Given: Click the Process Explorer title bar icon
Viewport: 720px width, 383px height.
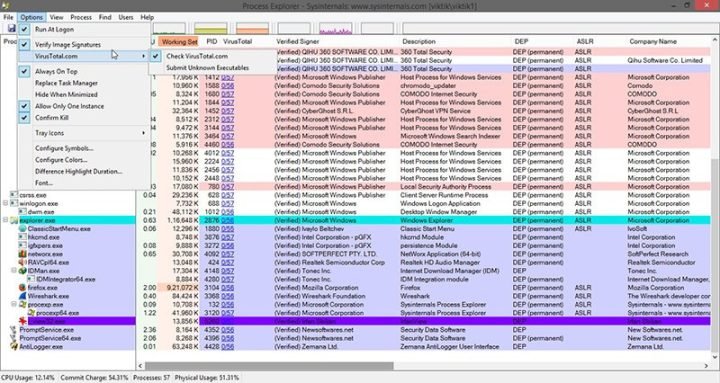Looking at the screenshot, I should (5, 6).
